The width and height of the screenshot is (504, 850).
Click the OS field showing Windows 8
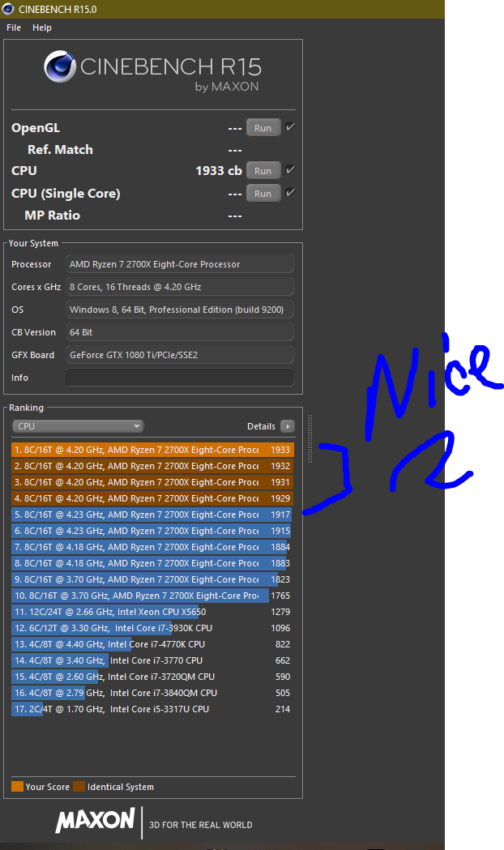tap(180, 310)
